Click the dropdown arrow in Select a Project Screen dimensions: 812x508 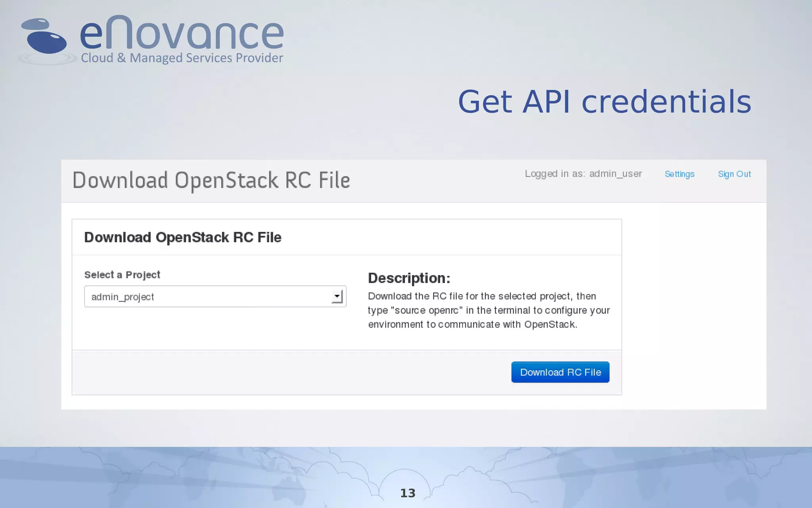[x=337, y=296]
